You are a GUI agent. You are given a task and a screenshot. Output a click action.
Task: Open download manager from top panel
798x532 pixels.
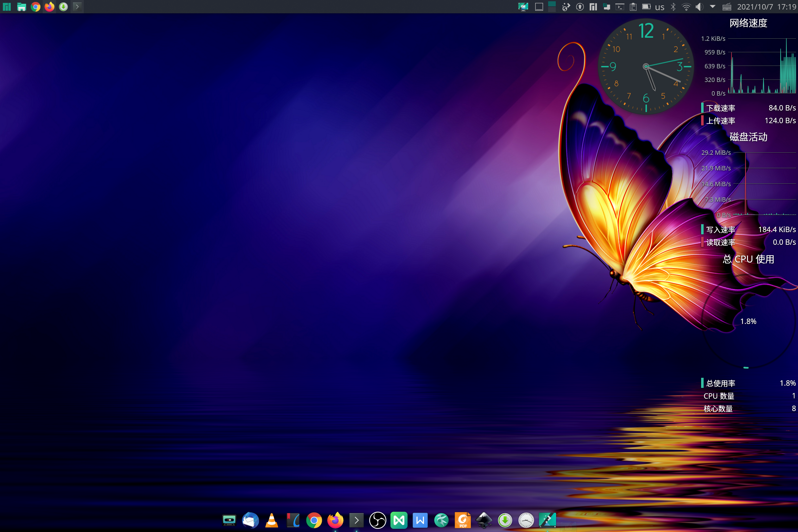(x=63, y=7)
